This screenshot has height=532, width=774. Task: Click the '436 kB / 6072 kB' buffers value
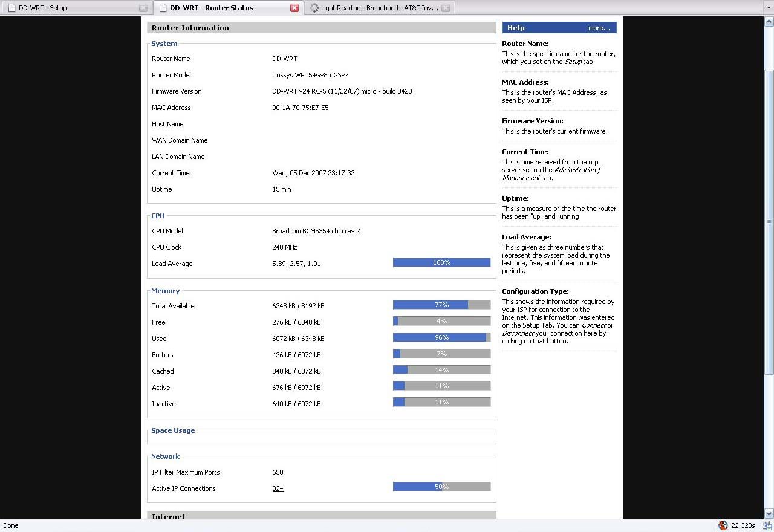(x=296, y=355)
